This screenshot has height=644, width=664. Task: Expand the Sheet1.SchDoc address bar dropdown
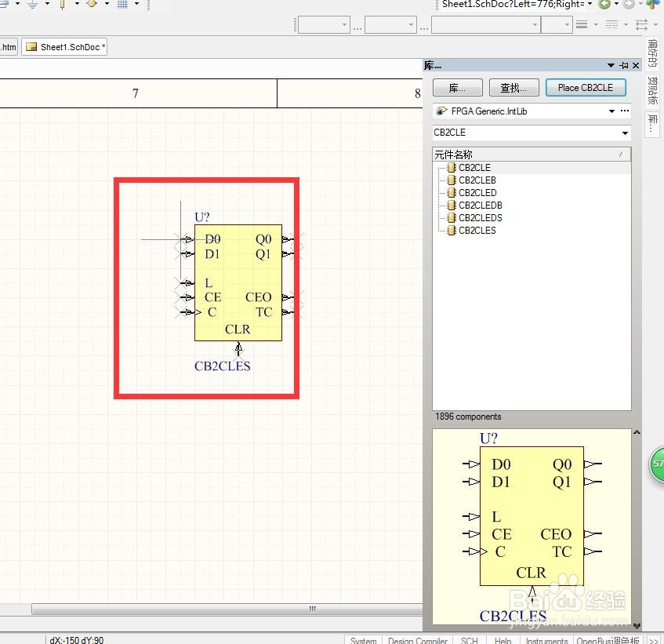(590, 4)
